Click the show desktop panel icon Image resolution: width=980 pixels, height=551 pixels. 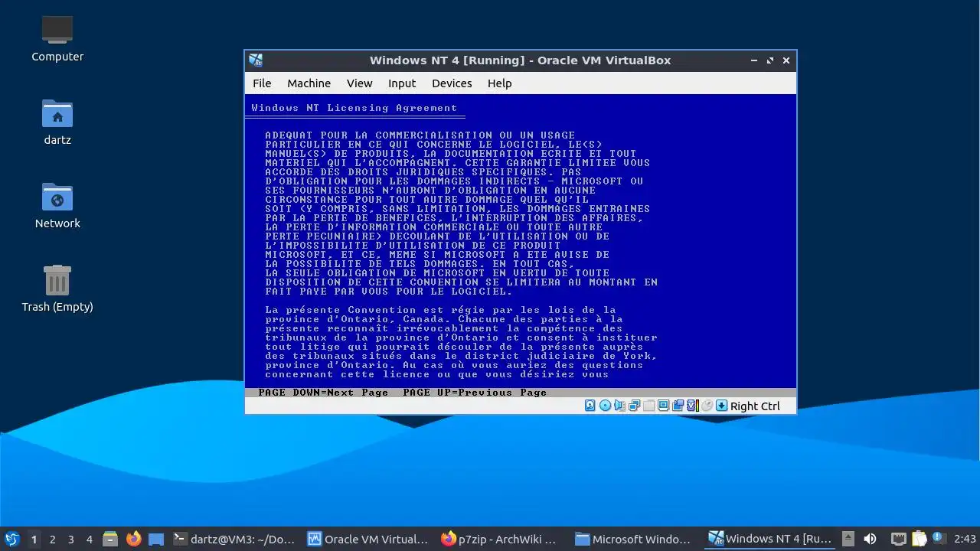[x=156, y=540]
